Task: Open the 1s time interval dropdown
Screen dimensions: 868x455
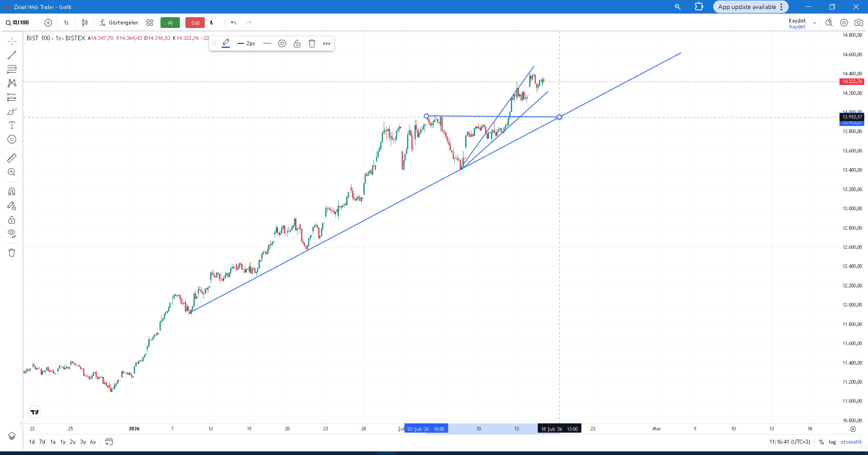Action: coord(66,23)
